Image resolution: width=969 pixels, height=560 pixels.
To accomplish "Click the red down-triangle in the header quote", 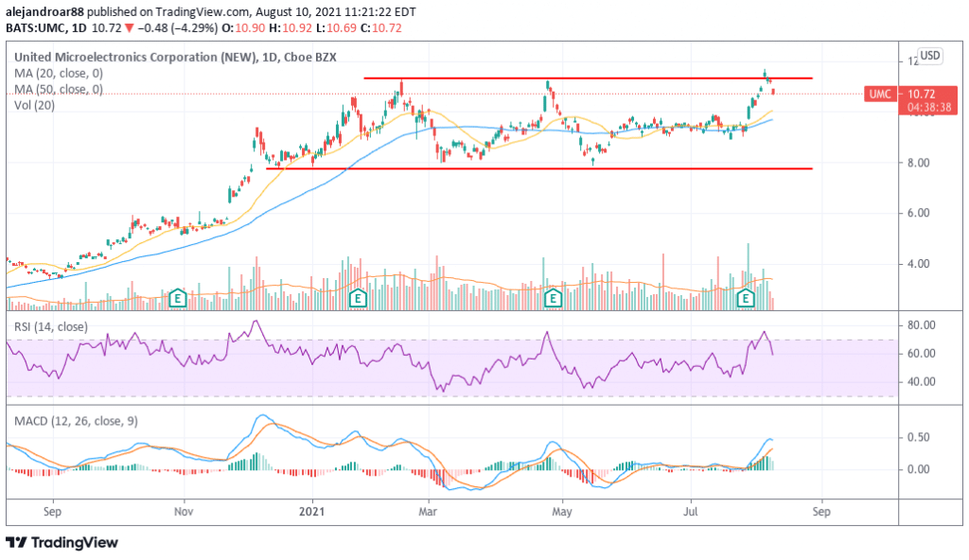I will pyautogui.click(x=129, y=28).
